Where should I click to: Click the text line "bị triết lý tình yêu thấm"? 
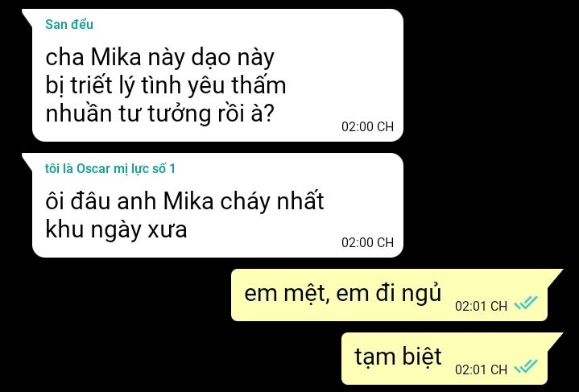tap(166, 85)
